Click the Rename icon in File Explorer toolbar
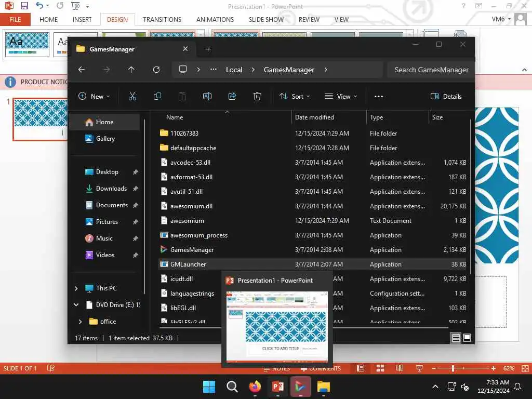Viewport: 532px width, 399px height. tap(207, 96)
